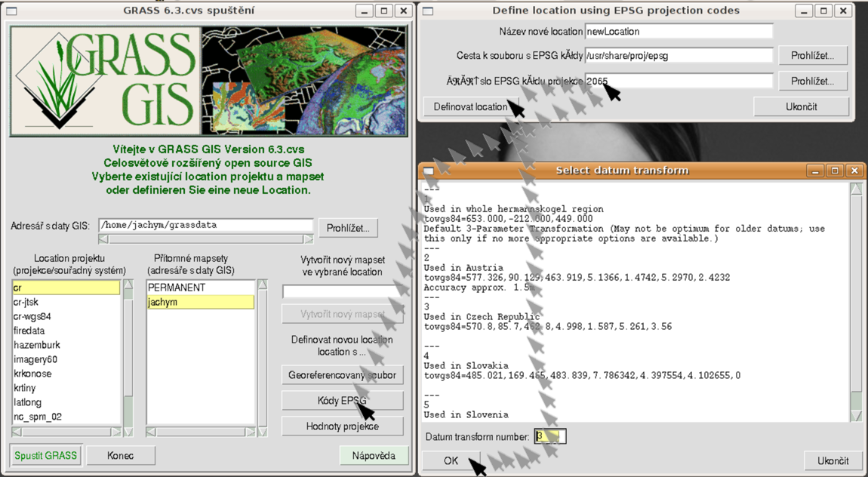This screenshot has height=477, width=868.
Task: Maximize the GRASS startup window
Action: (x=384, y=11)
